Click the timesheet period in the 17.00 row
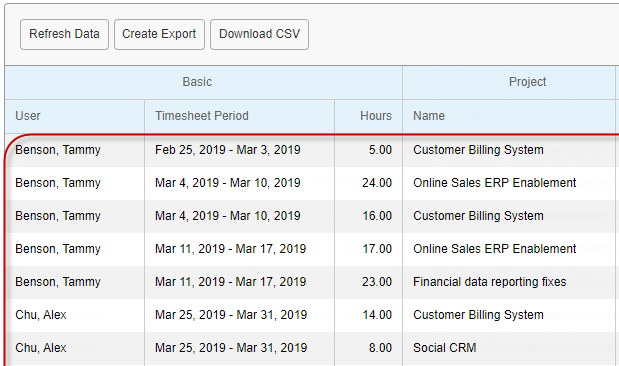Image resolution: width=619 pixels, height=366 pixels. (231, 249)
